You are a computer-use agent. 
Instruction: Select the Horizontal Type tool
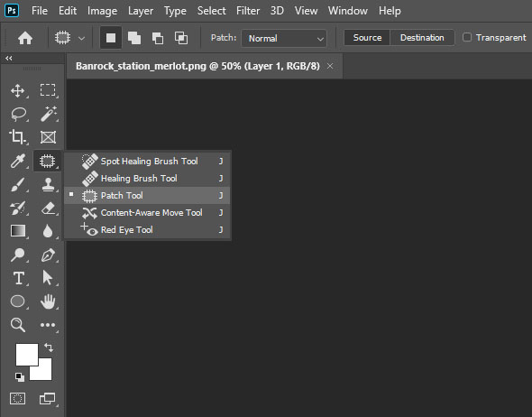[x=19, y=278]
